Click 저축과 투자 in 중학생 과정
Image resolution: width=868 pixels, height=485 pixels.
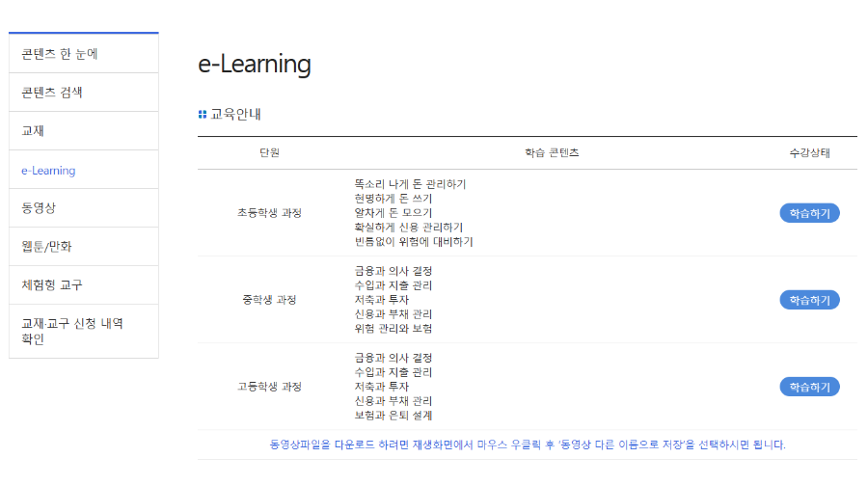click(381, 300)
